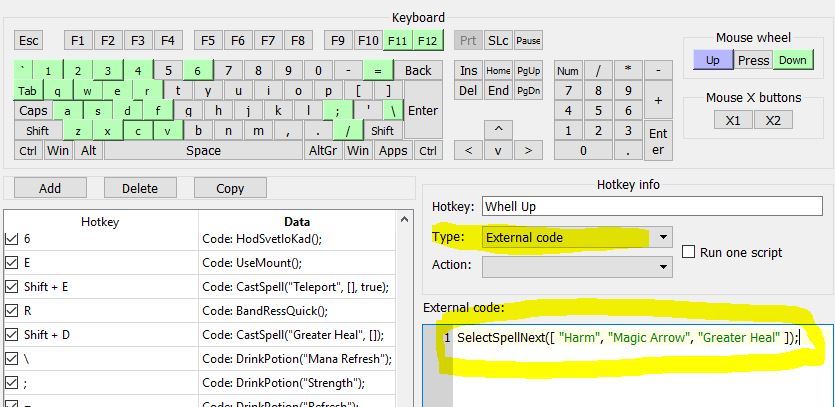Select the Mouse wheel Up button
Screen dimensions: 835x407
pyautogui.click(x=713, y=60)
